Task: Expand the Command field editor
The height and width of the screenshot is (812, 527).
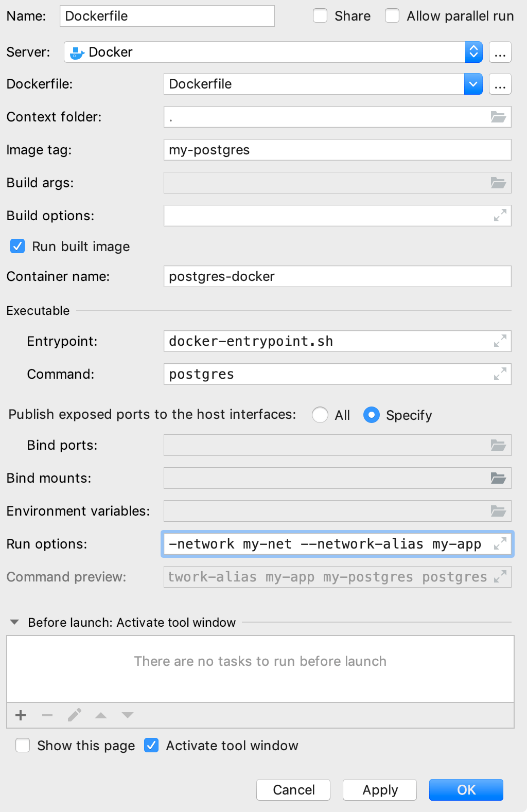Action: tap(500, 374)
